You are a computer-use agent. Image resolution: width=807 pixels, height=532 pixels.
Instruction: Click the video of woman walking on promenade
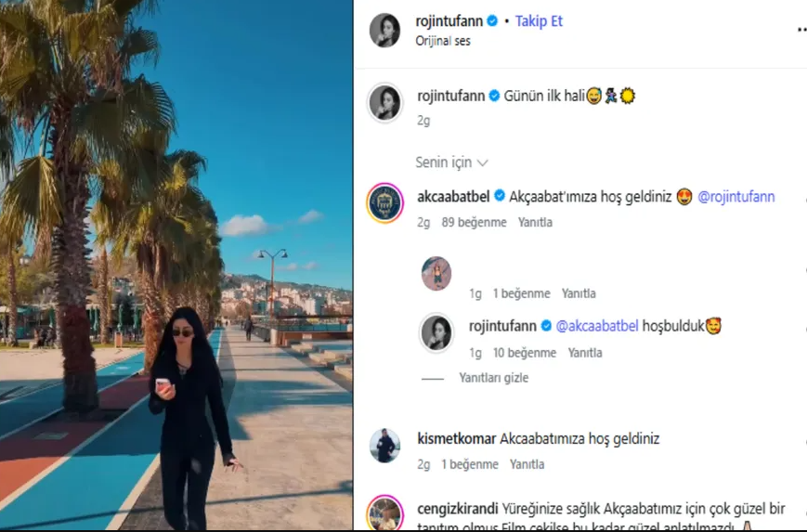[176, 265]
